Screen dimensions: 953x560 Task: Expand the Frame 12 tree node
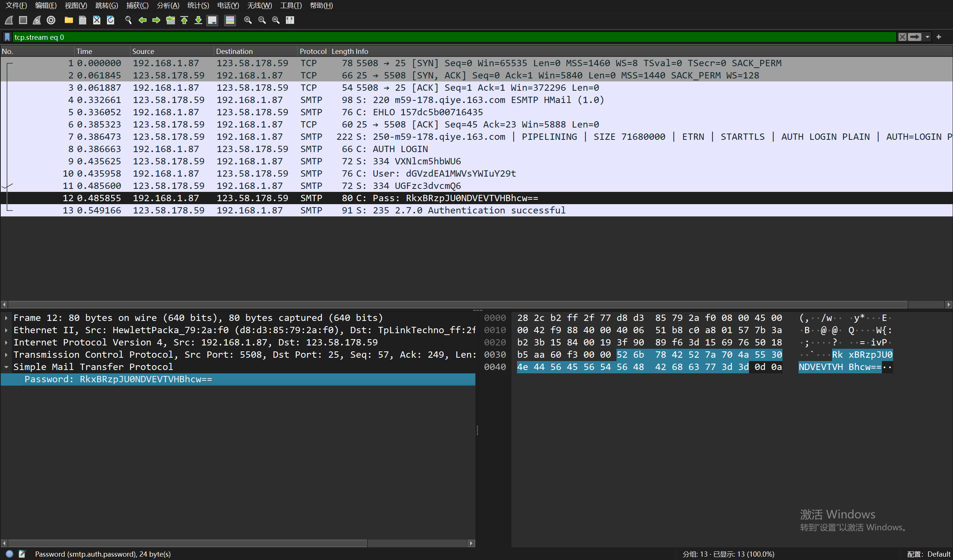pyautogui.click(x=6, y=318)
